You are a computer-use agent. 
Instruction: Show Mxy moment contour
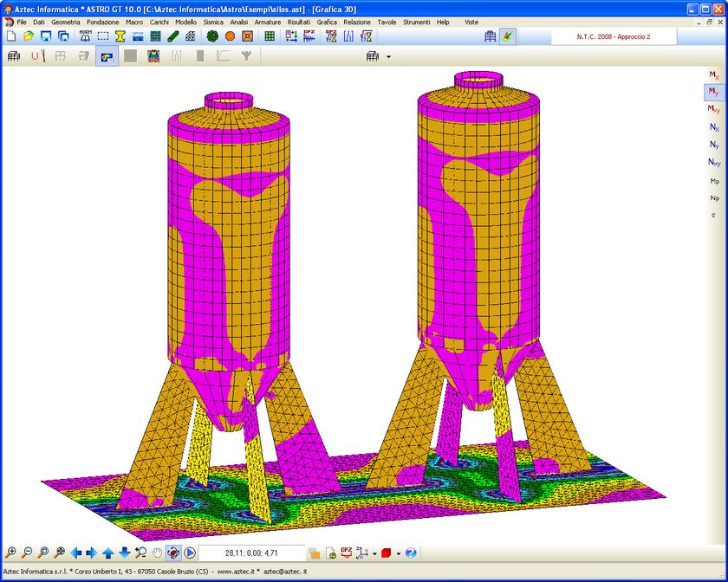coord(714,109)
